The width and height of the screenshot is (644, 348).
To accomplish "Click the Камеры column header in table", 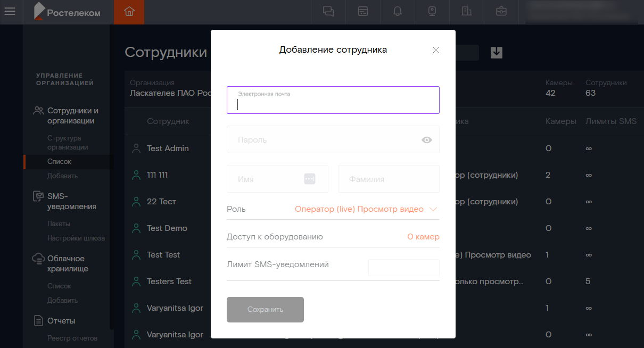I will coord(561,121).
